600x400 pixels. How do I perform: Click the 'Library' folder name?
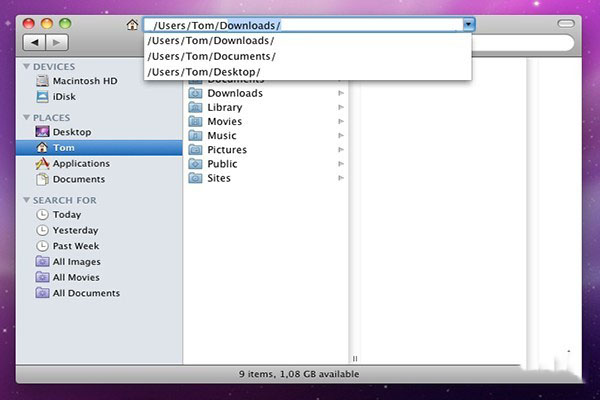(225, 107)
